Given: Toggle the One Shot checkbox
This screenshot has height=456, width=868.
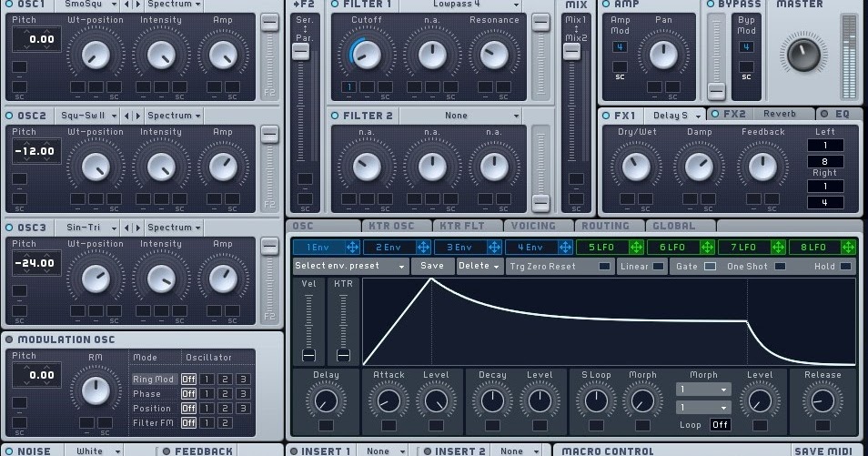Looking at the screenshot, I should point(780,267).
